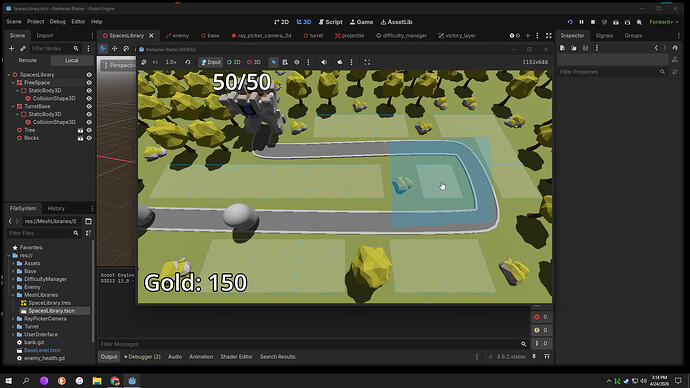The image size is (690, 388).
Task: Expand the UserInterface folder
Action: coord(13,335)
